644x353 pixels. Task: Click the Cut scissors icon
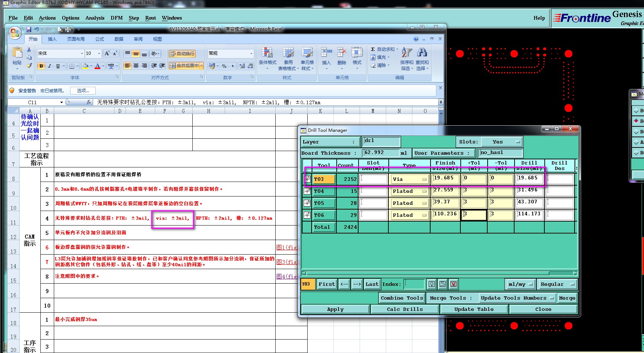coord(29,49)
